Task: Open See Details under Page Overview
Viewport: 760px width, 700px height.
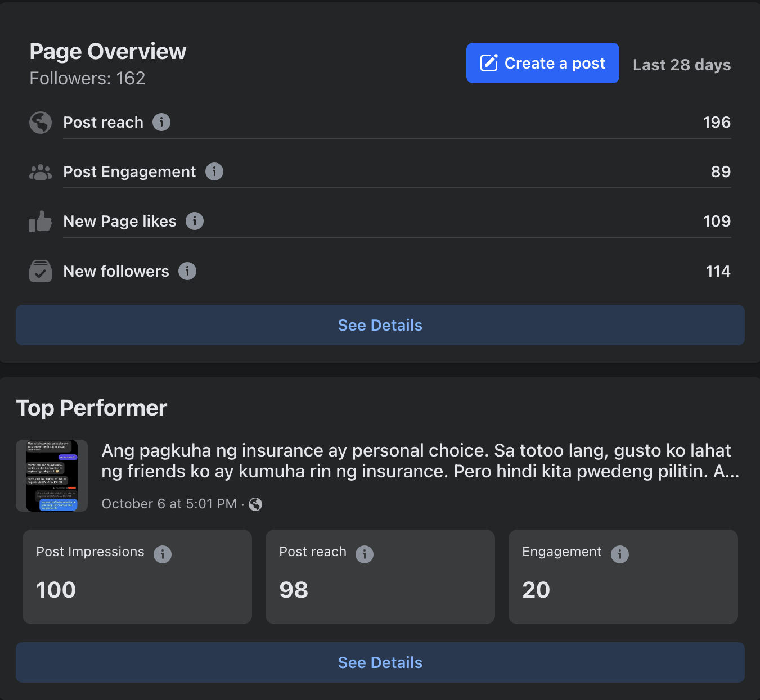Action: coord(380,325)
